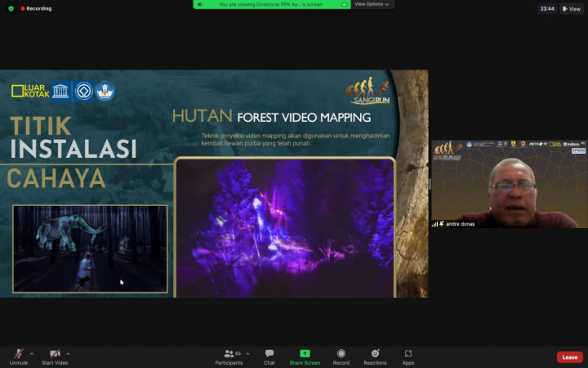Screen dimensions: 588x368
Task: Click the forest video mapping image
Action: click(x=285, y=227)
